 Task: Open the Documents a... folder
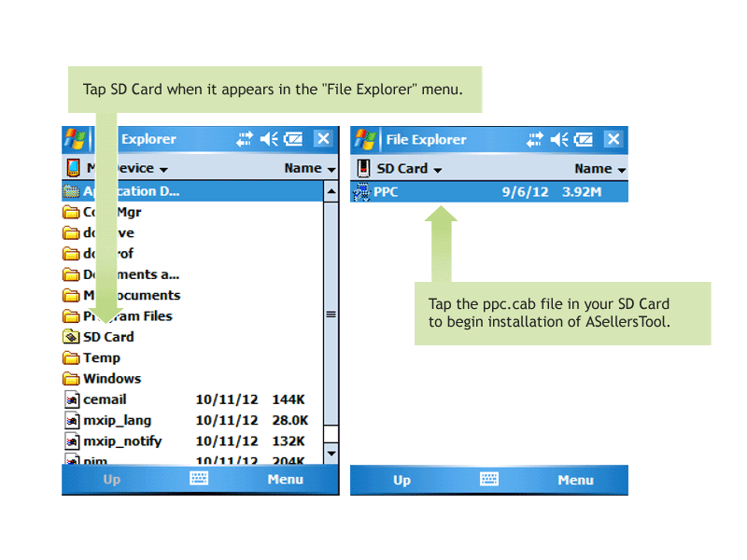point(121,274)
